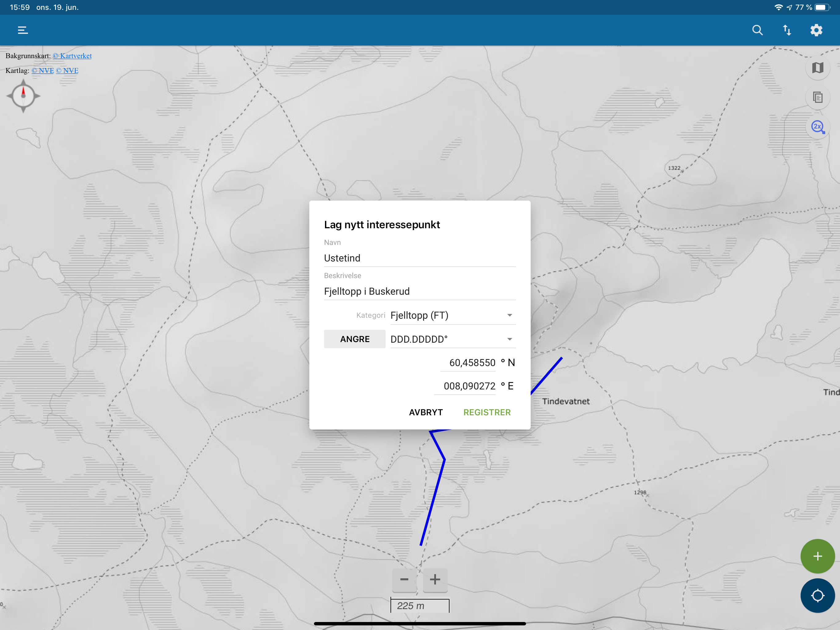Viewport: 840px width, 630px height.
Task: Click the battery indicator
Action: point(822,7)
